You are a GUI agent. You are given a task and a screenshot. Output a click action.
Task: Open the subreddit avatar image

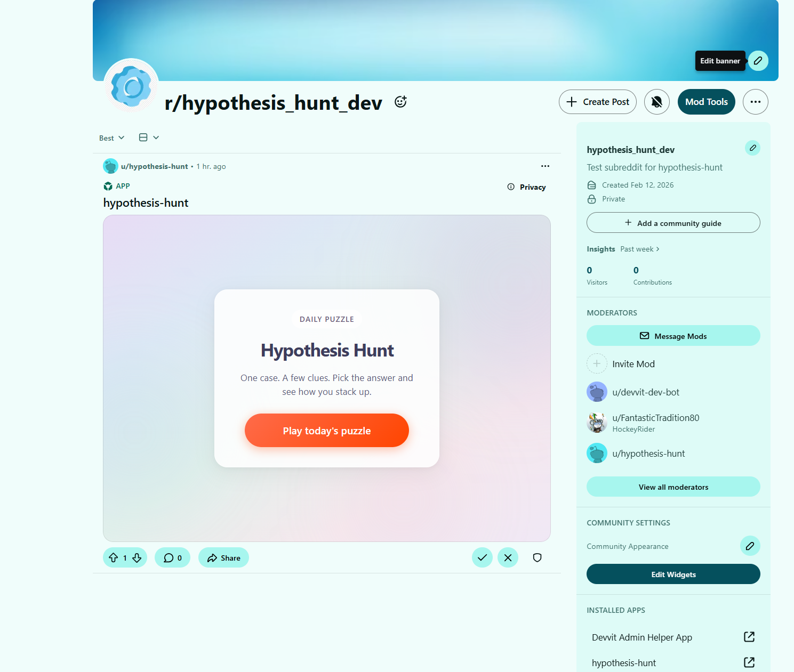[x=131, y=86]
